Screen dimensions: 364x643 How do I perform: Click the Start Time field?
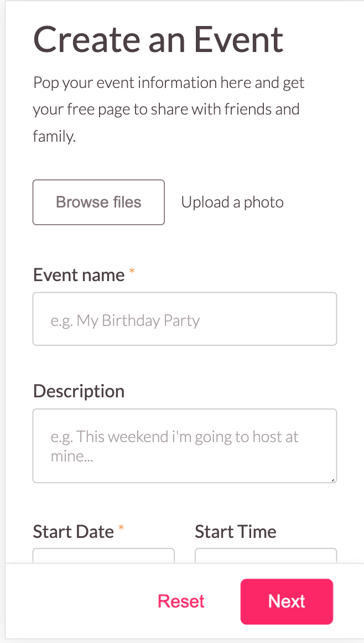(x=266, y=556)
